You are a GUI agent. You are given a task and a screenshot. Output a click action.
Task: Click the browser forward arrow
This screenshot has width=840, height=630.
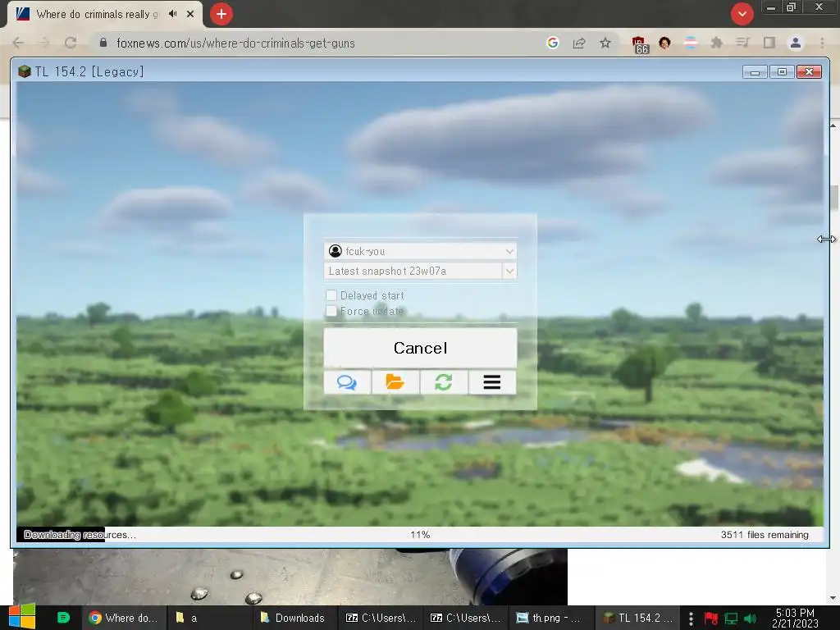pyautogui.click(x=44, y=43)
